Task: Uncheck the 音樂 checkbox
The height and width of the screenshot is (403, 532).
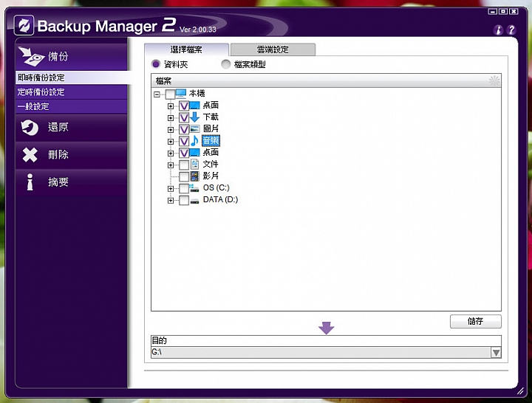Action: pyautogui.click(x=184, y=141)
